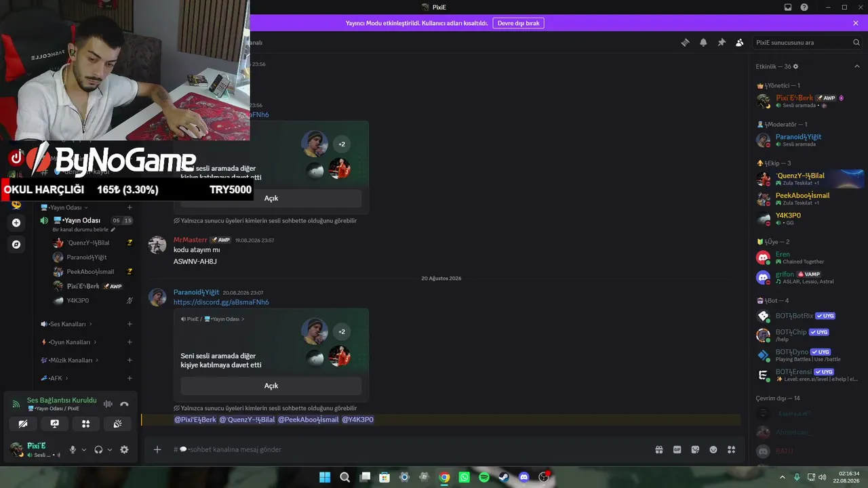Expand the AFK category
868x488 pixels.
coord(54,378)
